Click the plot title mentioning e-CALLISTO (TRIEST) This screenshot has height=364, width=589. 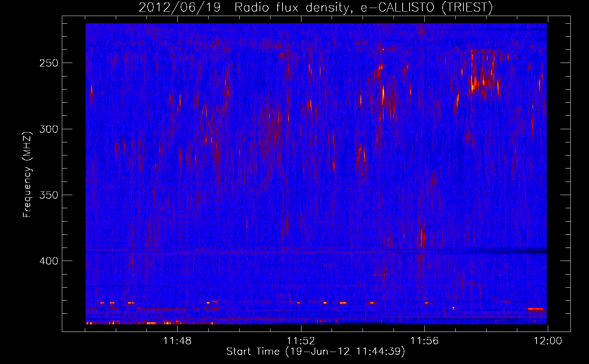pos(316,8)
